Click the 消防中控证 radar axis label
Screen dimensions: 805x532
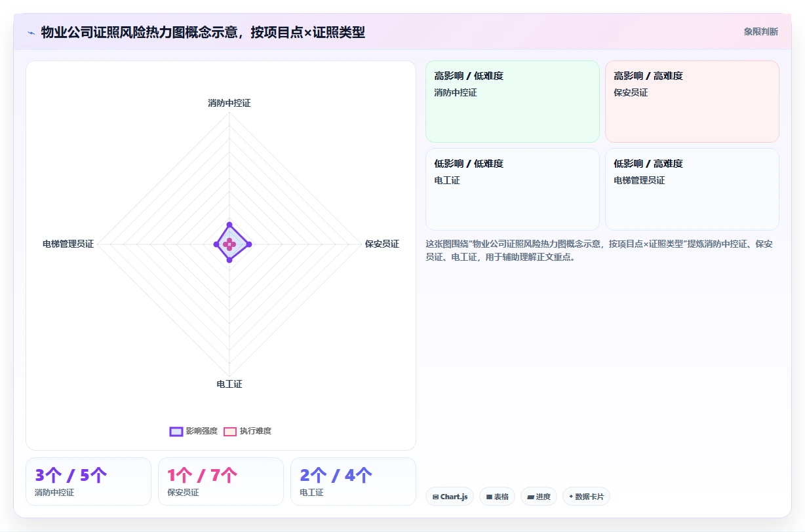pyautogui.click(x=229, y=103)
